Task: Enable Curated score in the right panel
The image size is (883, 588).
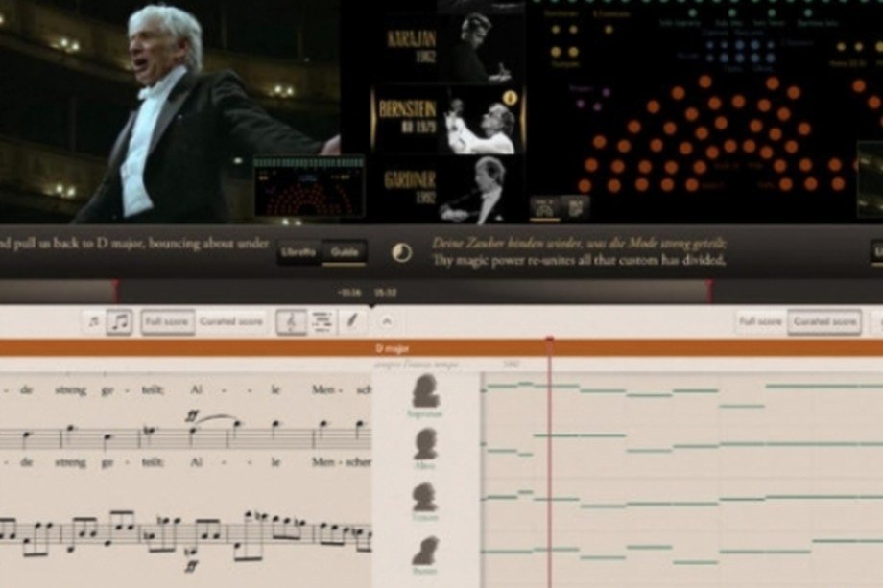Action: coord(823,321)
